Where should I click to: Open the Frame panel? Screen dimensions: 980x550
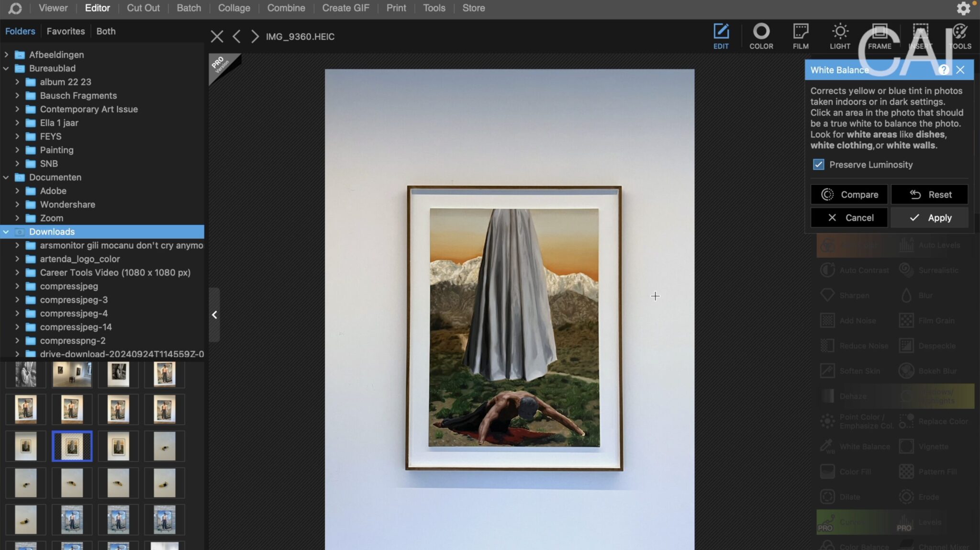pos(880,36)
